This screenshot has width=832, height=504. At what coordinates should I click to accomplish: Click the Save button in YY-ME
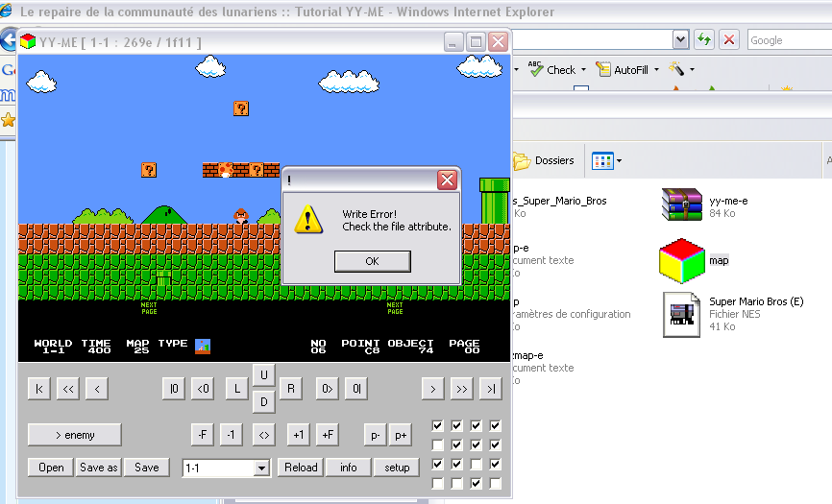point(146,468)
